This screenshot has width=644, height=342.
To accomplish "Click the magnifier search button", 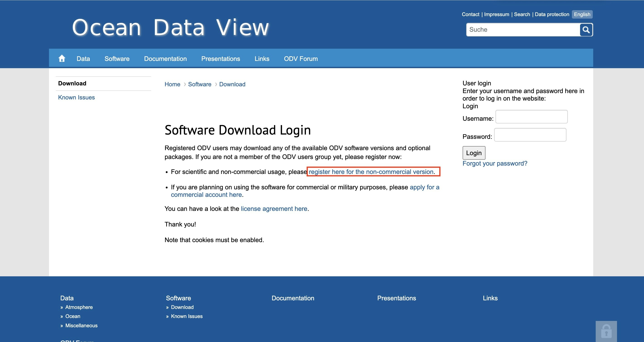I will coord(586,30).
